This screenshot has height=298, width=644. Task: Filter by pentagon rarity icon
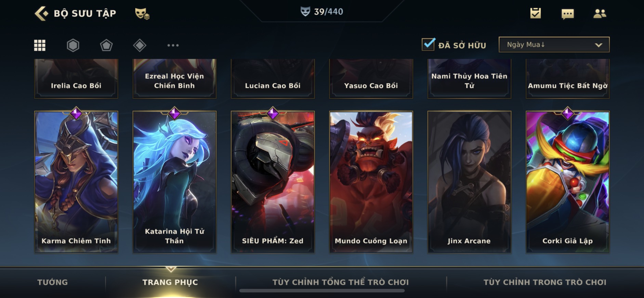(106, 45)
